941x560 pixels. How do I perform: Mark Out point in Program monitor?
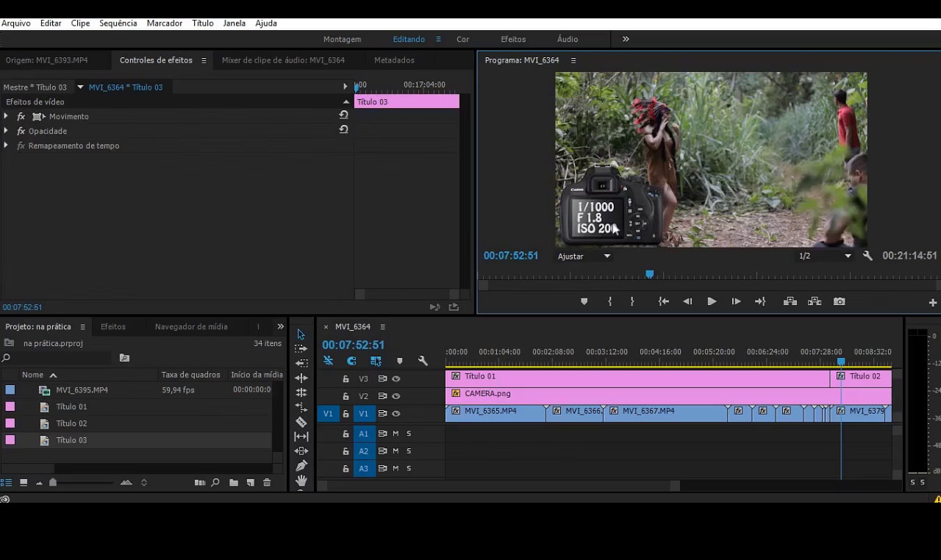632,301
